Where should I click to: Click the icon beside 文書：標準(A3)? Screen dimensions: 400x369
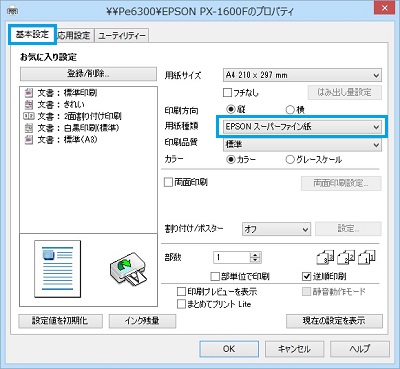(29, 139)
